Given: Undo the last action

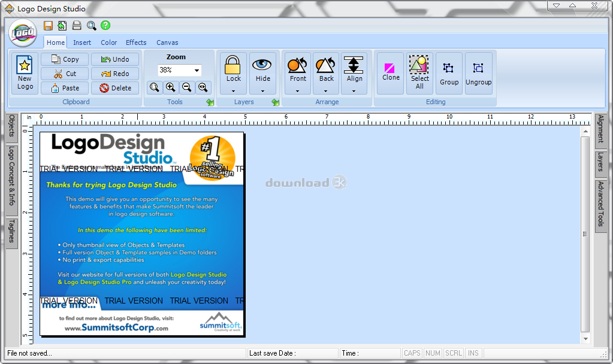Looking at the screenshot, I should click(115, 59).
